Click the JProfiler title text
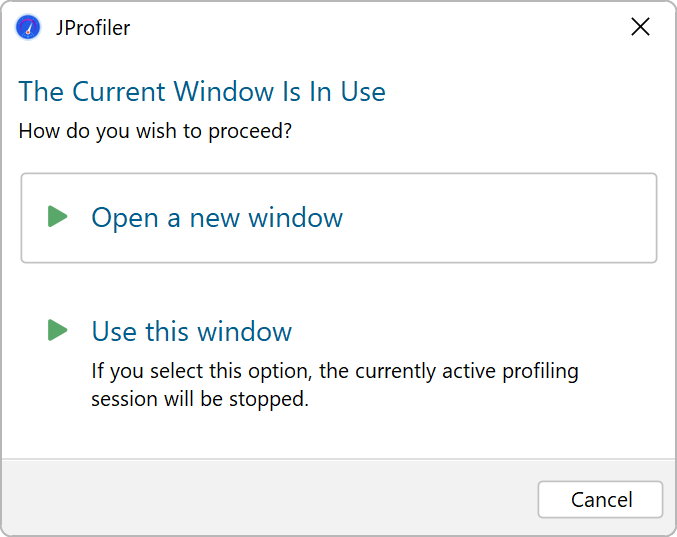 92,28
